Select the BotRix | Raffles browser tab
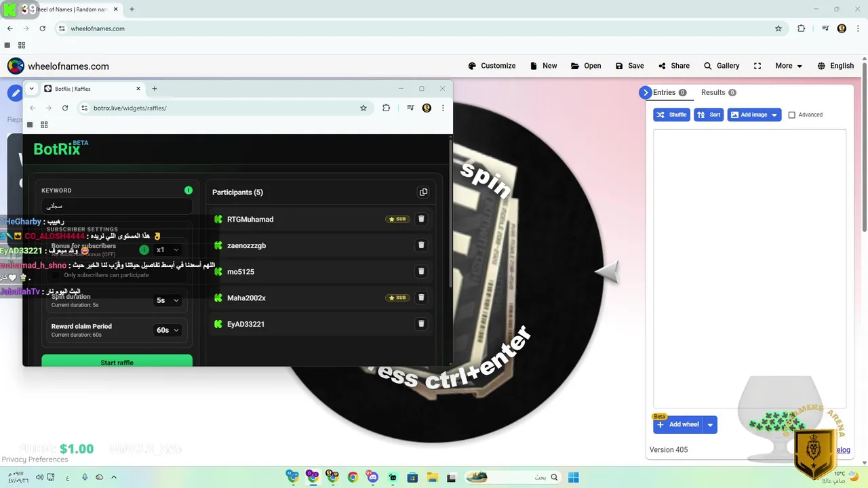Screen dimensions: 868x488 93,89
